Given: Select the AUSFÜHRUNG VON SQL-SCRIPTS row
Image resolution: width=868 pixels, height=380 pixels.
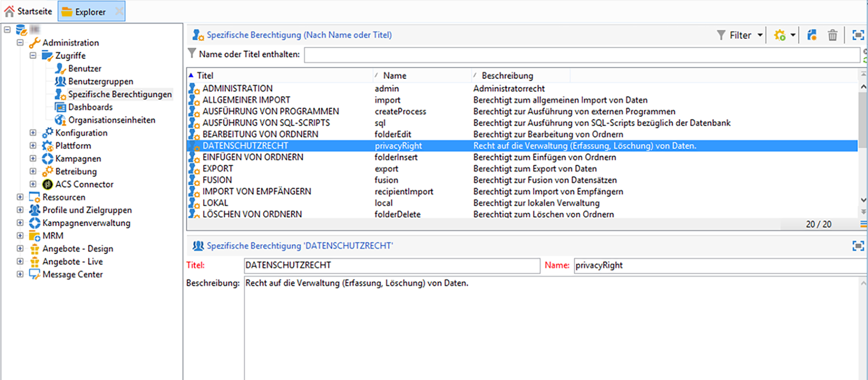Looking at the screenshot, I should click(522, 123).
